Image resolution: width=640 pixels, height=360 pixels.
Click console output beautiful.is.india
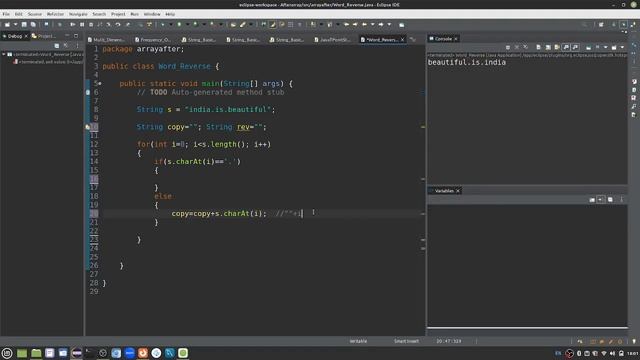pyautogui.click(x=467, y=62)
